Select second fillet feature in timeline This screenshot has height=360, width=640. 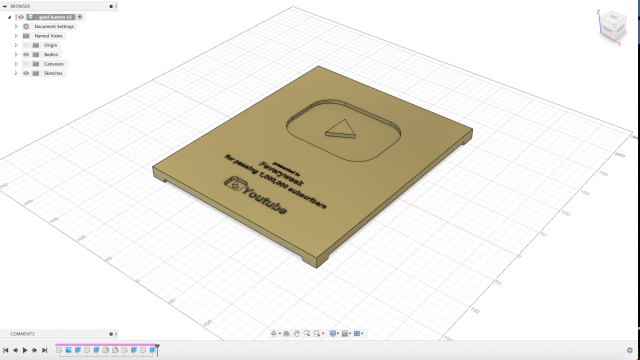pos(115,350)
